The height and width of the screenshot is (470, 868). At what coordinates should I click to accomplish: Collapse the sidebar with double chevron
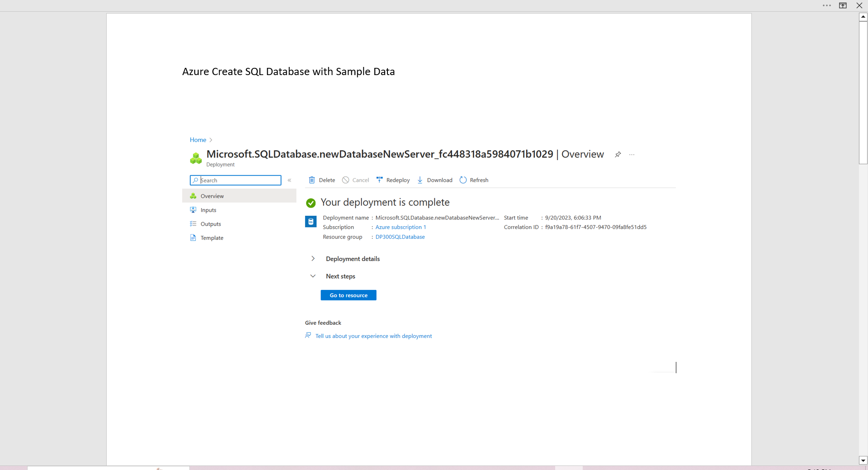(289, 180)
